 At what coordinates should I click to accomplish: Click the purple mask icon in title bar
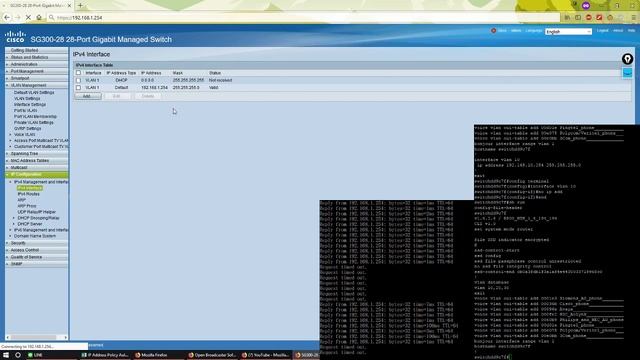[586, 5]
